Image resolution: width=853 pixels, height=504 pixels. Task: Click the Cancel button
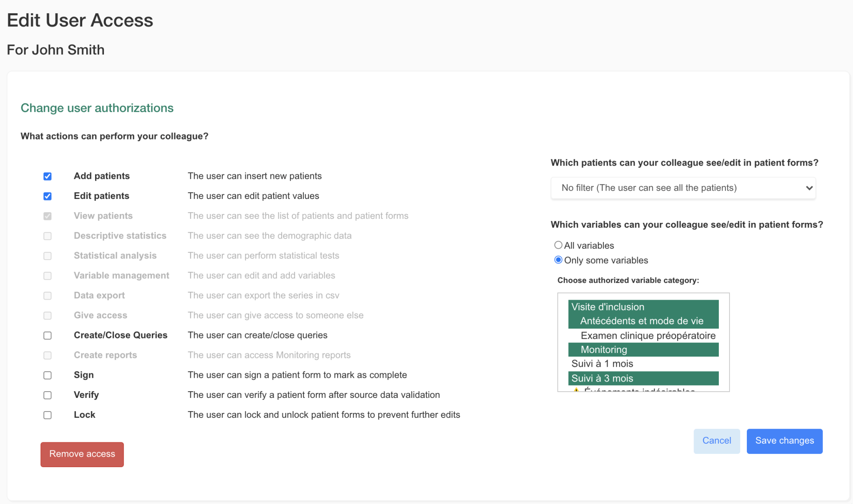(716, 441)
